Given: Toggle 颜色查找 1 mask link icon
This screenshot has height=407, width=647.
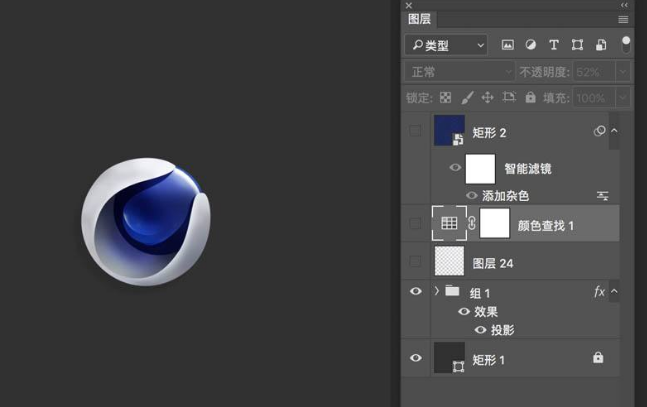Looking at the screenshot, I should [472, 223].
